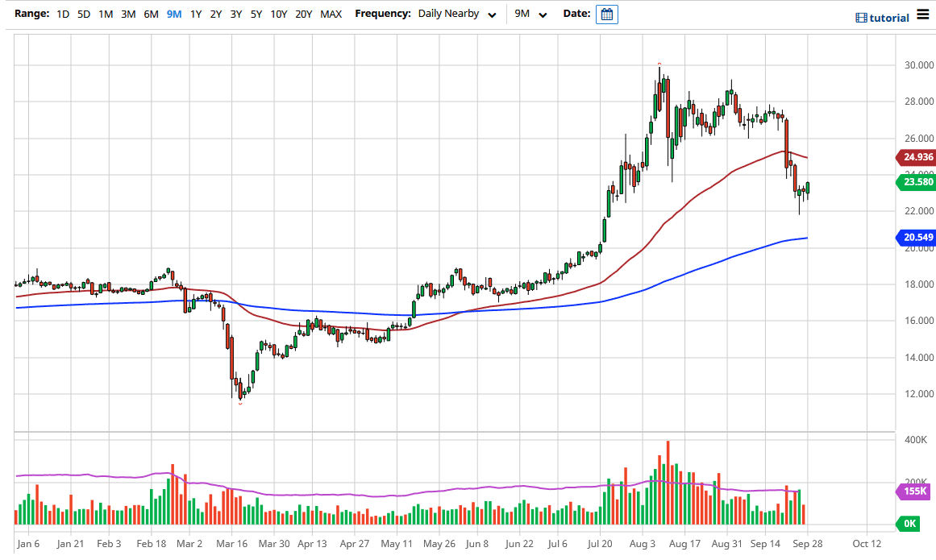Click the blue 20.549 moving average label
936x560 pixels.
pyautogui.click(x=915, y=238)
